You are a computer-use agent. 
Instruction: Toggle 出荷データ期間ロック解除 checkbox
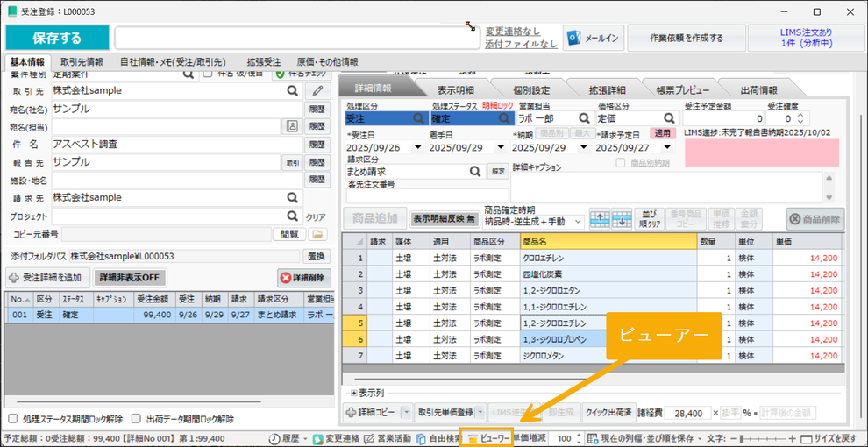(136, 419)
